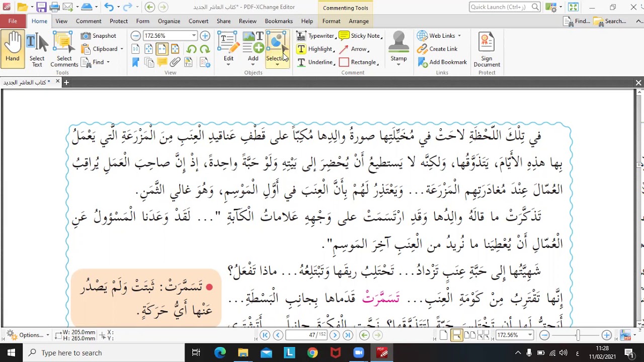
Task: Activate the Select Comments tool
Action: click(x=64, y=49)
